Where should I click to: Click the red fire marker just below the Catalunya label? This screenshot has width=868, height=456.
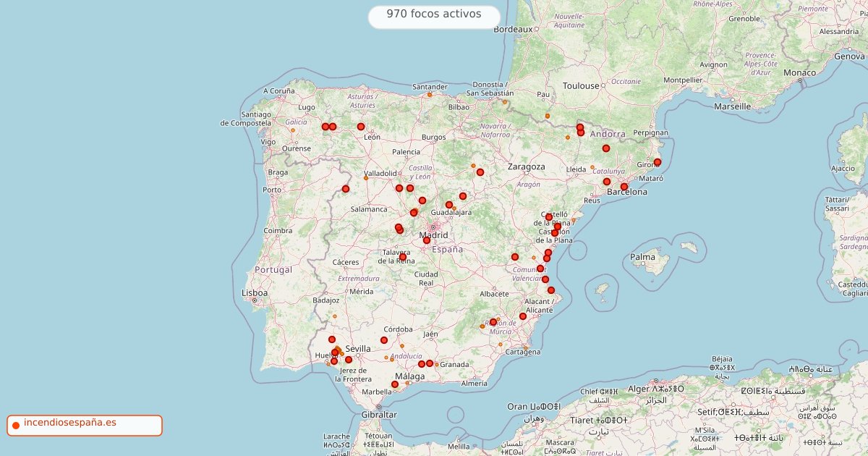[x=607, y=182]
